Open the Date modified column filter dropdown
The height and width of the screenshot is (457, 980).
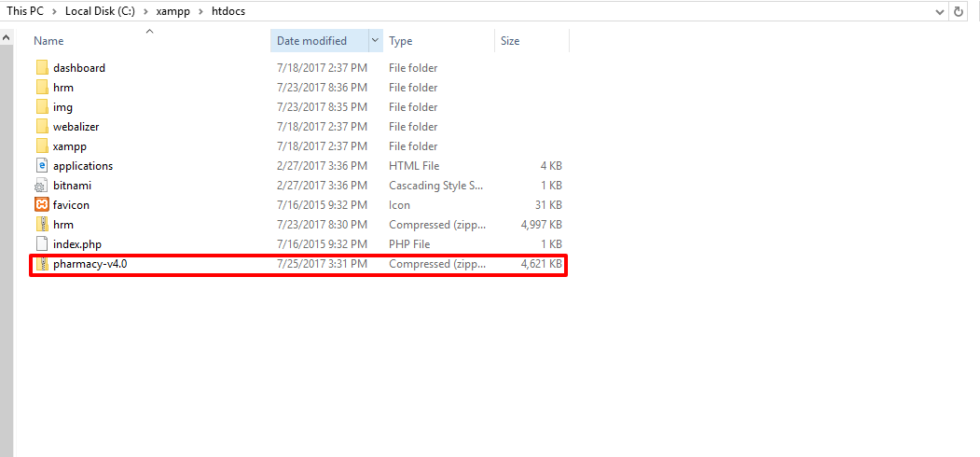pos(375,41)
